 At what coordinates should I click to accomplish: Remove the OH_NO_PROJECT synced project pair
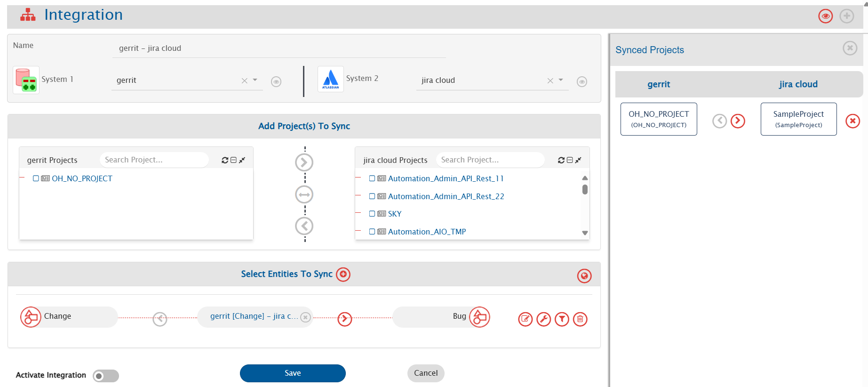click(852, 121)
